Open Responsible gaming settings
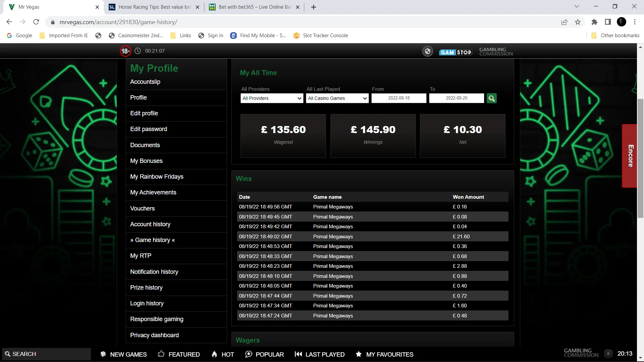The width and height of the screenshot is (644, 362). coord(157,319)
